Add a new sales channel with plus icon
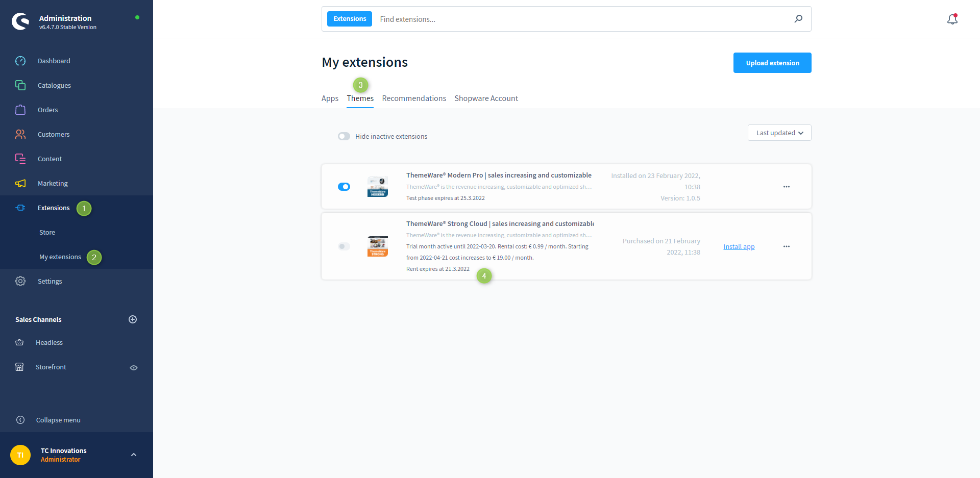 click(x=133, y=319)
